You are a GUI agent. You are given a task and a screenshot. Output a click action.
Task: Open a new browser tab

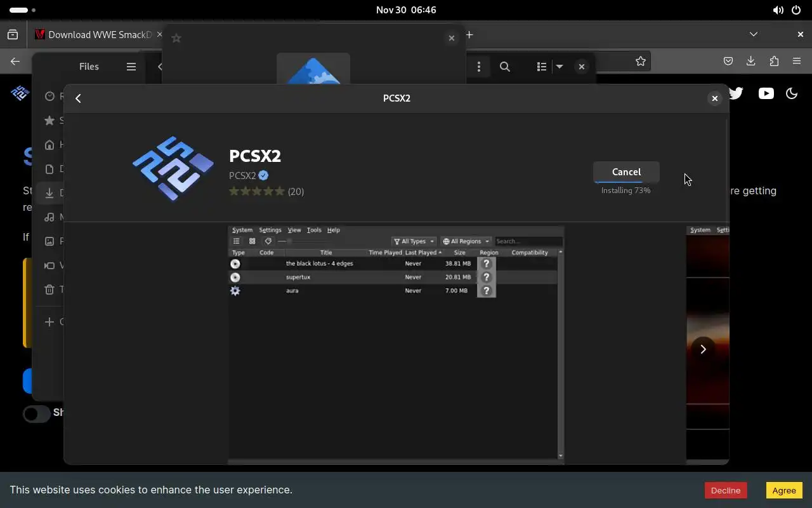point(469,35)
